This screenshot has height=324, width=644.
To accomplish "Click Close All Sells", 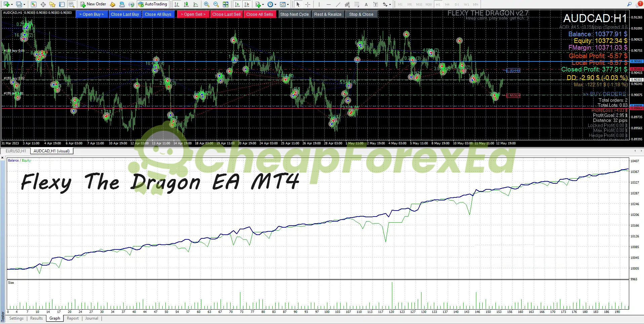I will (259, 14).
